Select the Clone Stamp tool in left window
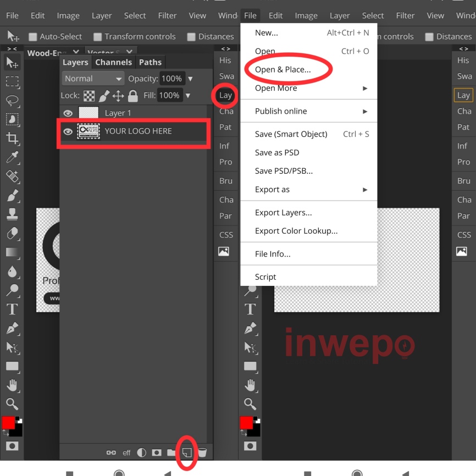The image size is (476, 476). point(12,214)
